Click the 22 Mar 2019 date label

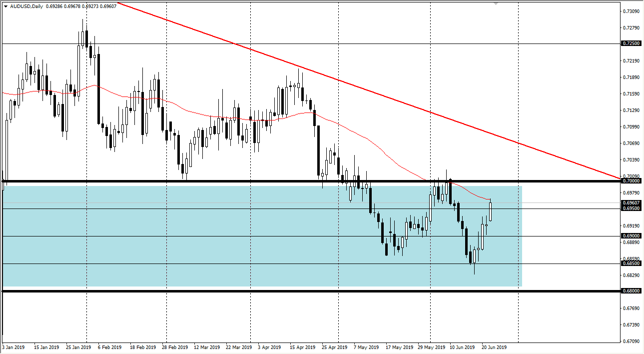point(238,347)
